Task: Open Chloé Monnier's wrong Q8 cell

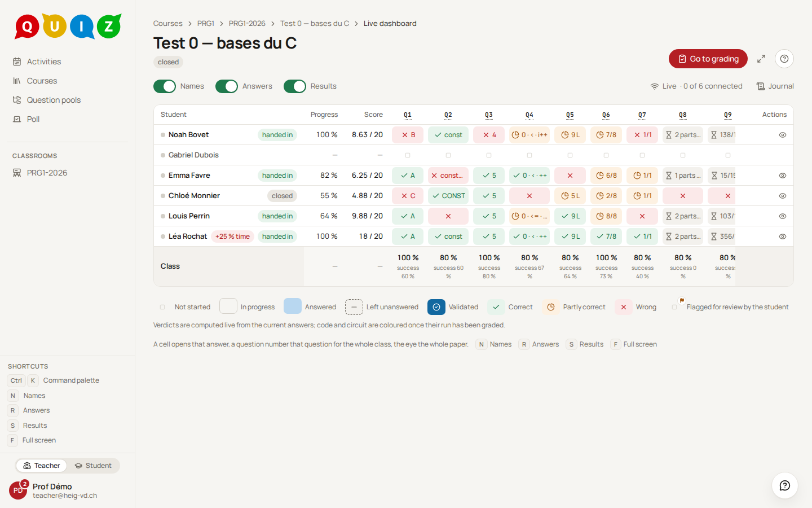Action: (x=683, y=196)
